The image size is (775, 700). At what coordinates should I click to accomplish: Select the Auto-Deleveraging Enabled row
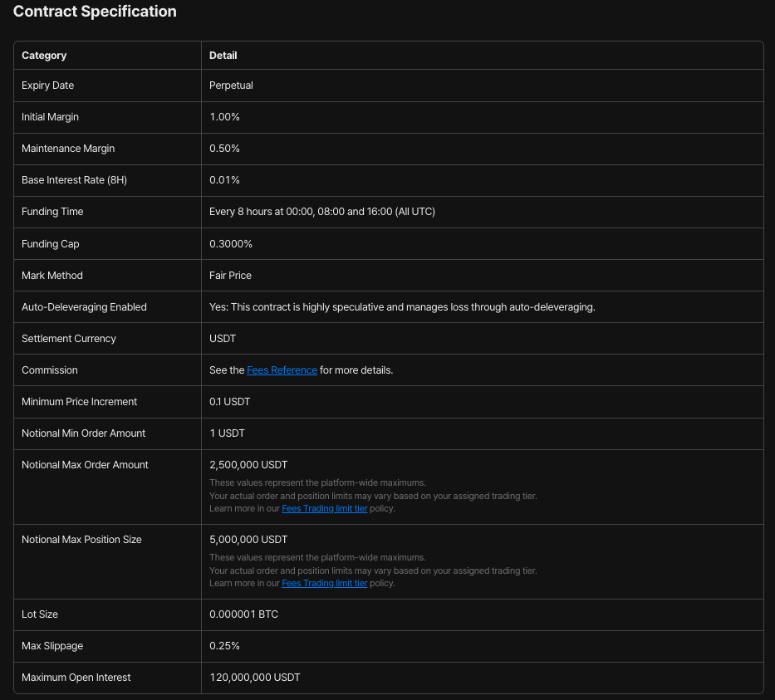[83, 306]
